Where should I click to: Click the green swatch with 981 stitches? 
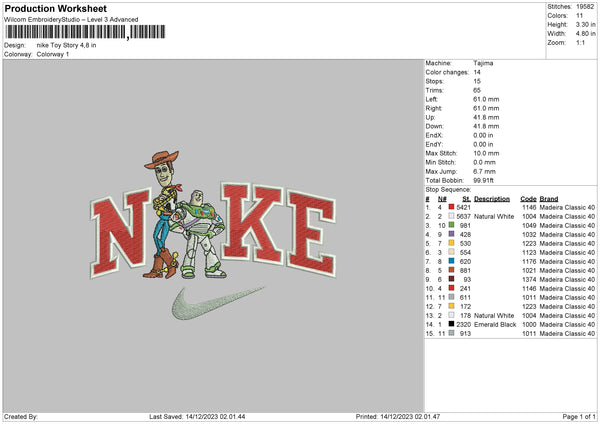452,225
